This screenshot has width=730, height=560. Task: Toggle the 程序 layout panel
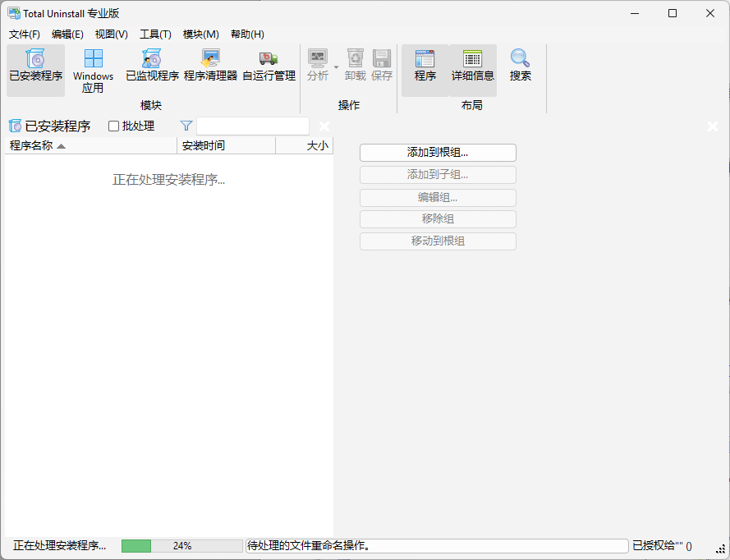[x=425, y=59]
